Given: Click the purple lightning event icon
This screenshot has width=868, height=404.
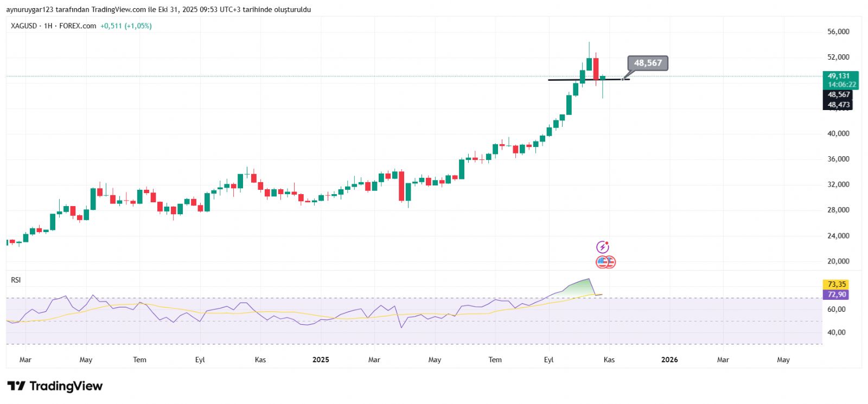Looking at the screenshot, I should [603, 247].
